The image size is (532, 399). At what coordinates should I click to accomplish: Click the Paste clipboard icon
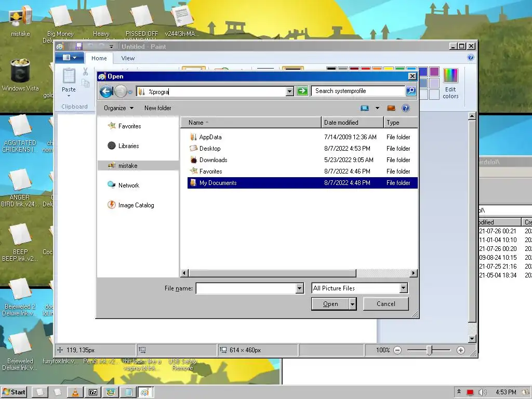point(69,75)
